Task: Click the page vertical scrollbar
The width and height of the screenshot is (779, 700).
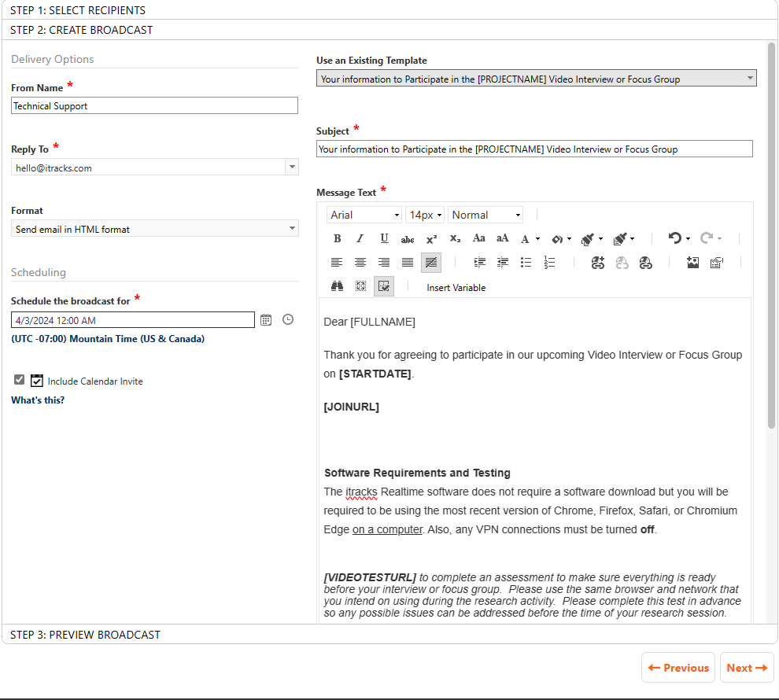Action: coord(771,236)
